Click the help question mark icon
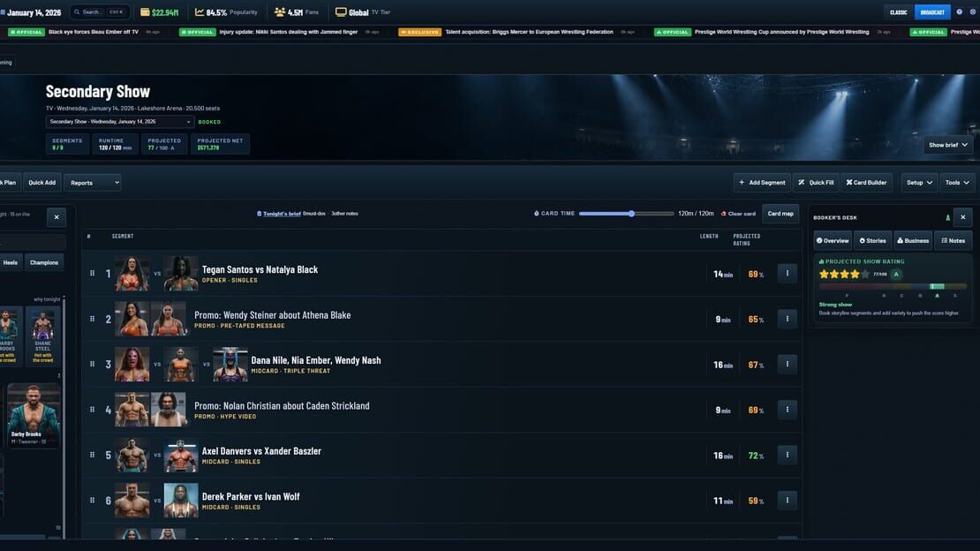Screen dimensions: 980x551 pyautogui.click(x=960, y=11)
